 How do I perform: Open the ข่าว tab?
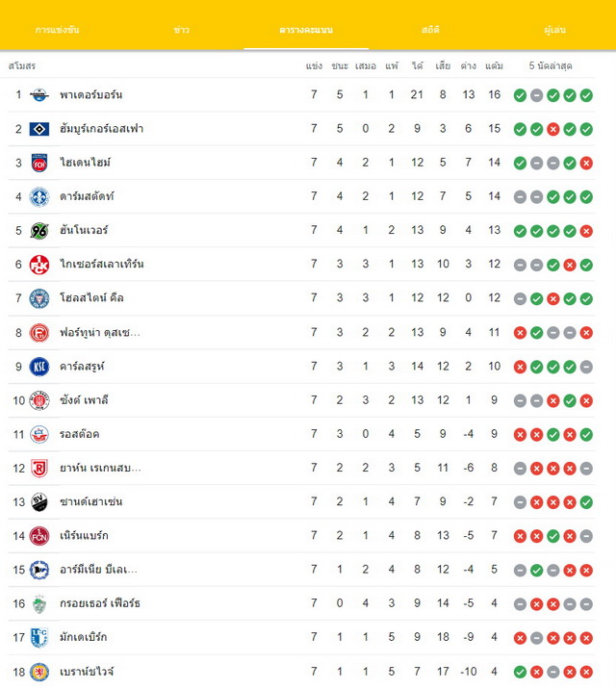point(182,30)
